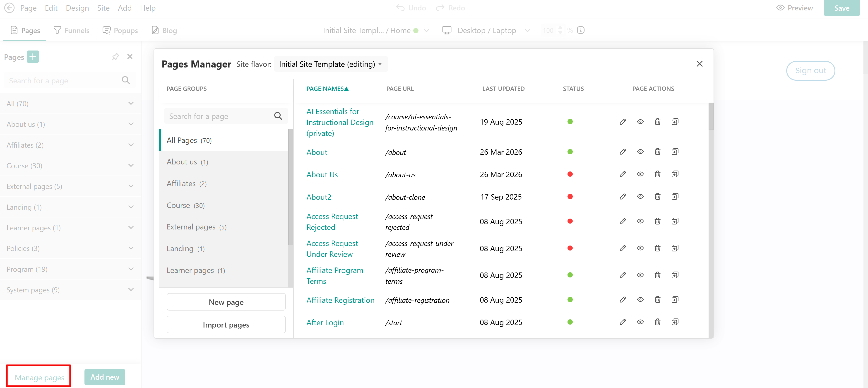This screenshot has height=388, width=868.
Task: Click magnifier icon in Page Groups search
Action: point(278,116)
